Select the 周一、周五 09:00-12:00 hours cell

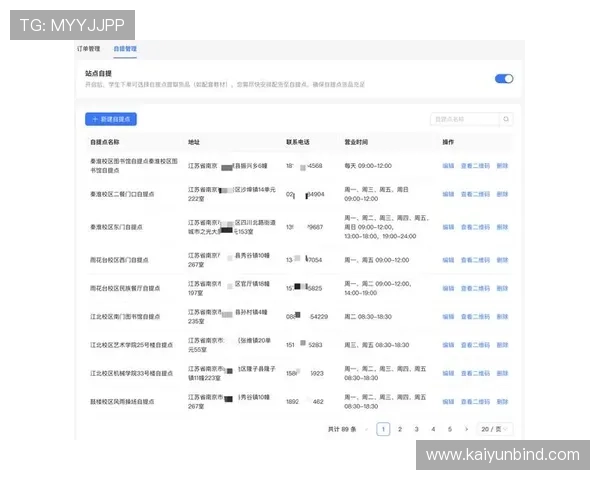tap(377, 260)
